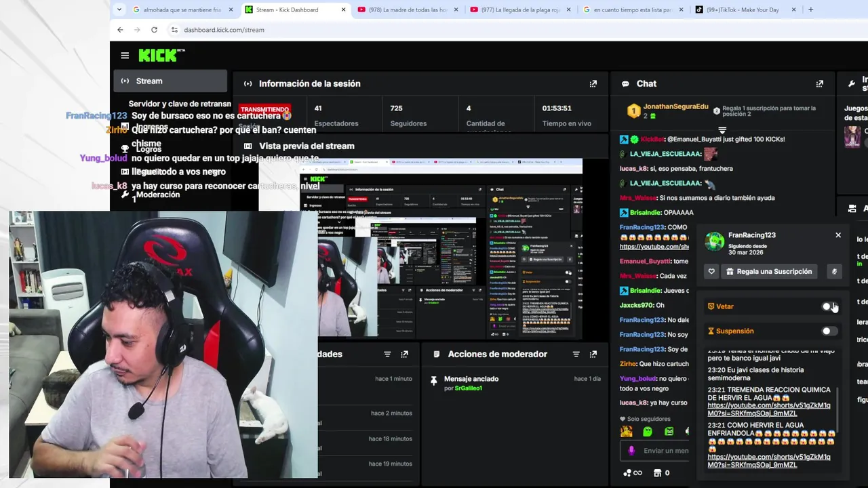Click Jaxcks970 username in chat
The width and height of the screenshot is (868, 488).
coord(636,305)
